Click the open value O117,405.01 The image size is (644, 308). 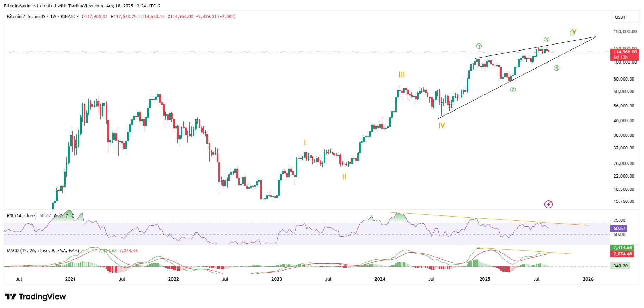(x=95, y=17)
